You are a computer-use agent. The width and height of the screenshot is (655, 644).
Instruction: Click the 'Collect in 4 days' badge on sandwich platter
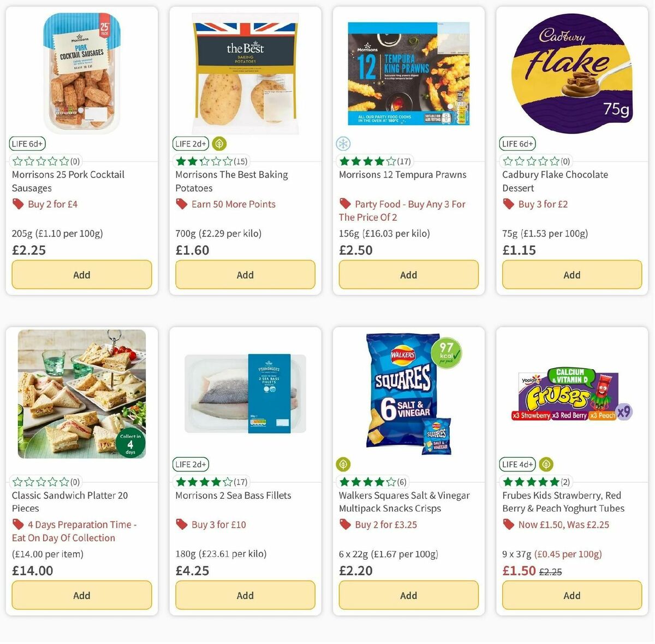pyautogui.click(x=131, y=444)
